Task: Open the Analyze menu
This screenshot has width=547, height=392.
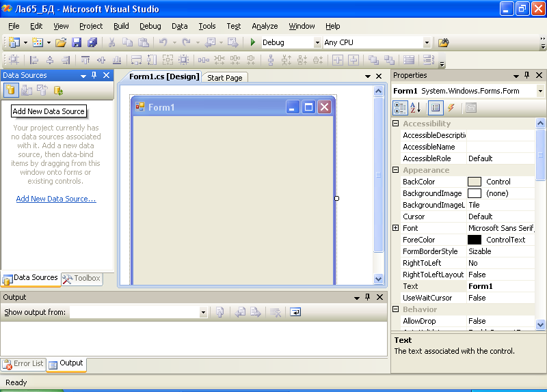Action: (265, 26)
